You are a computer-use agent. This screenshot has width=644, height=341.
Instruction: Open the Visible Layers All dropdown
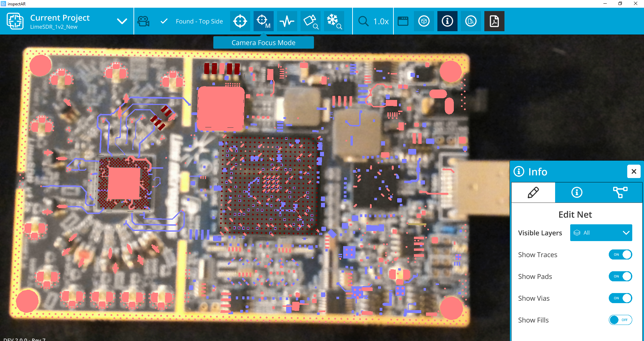coord(601,233)
